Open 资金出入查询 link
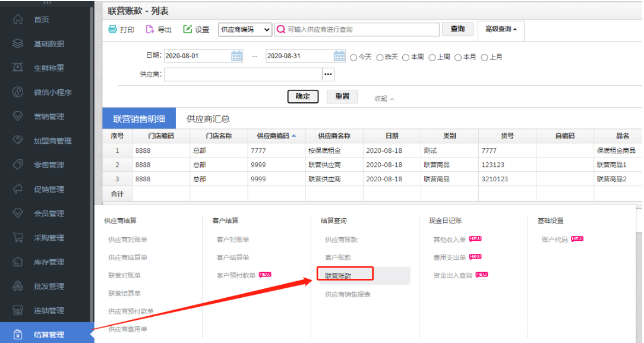 coord(453,275)
